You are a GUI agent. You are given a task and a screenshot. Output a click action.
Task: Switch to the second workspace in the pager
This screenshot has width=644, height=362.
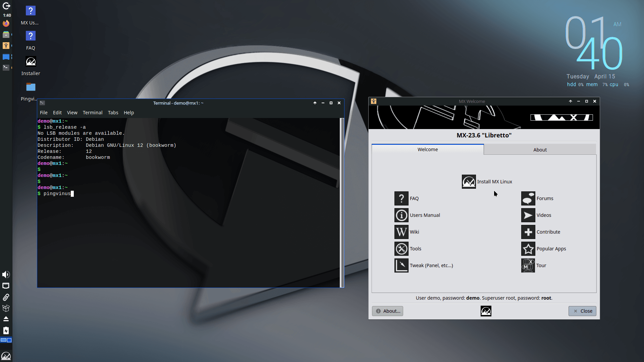[x=9, y=340]
